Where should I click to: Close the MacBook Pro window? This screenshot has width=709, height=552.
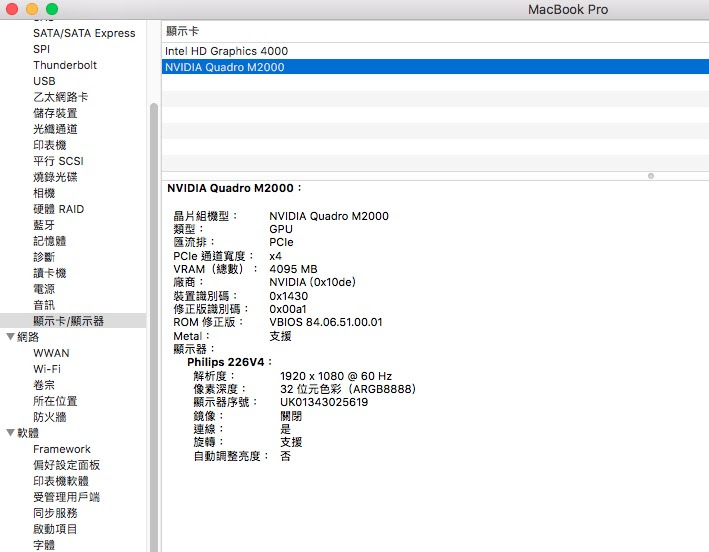pos(12,9)
